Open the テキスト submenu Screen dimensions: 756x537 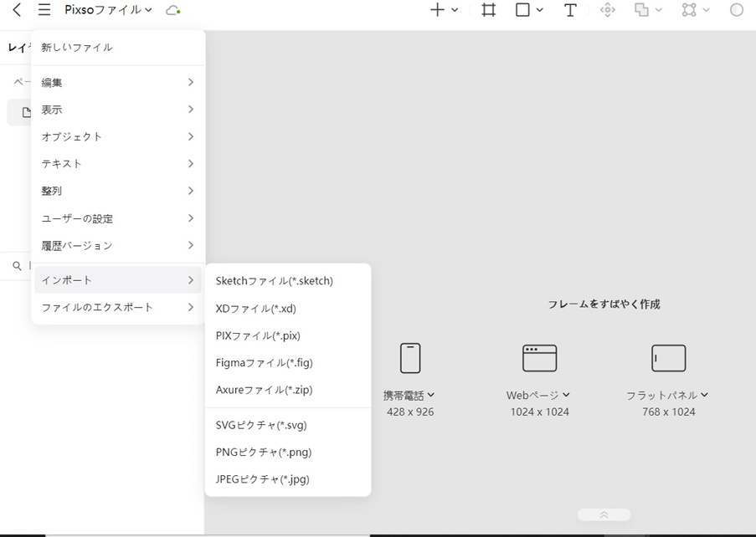click(x=118, y=164)
